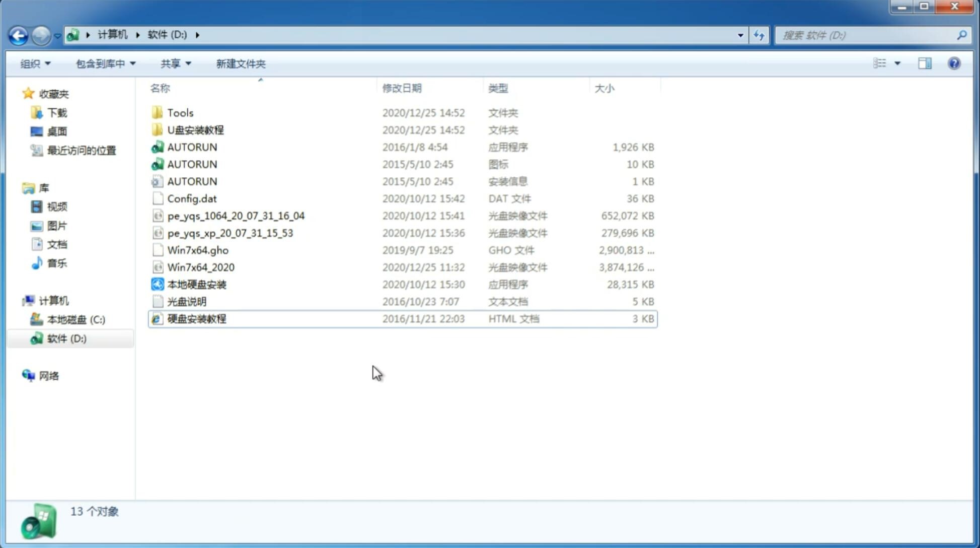Image resolution: width=980 pixels, height=548 pixels.
Task: Open Config.dat DAT file
Action: pos(191,198)
